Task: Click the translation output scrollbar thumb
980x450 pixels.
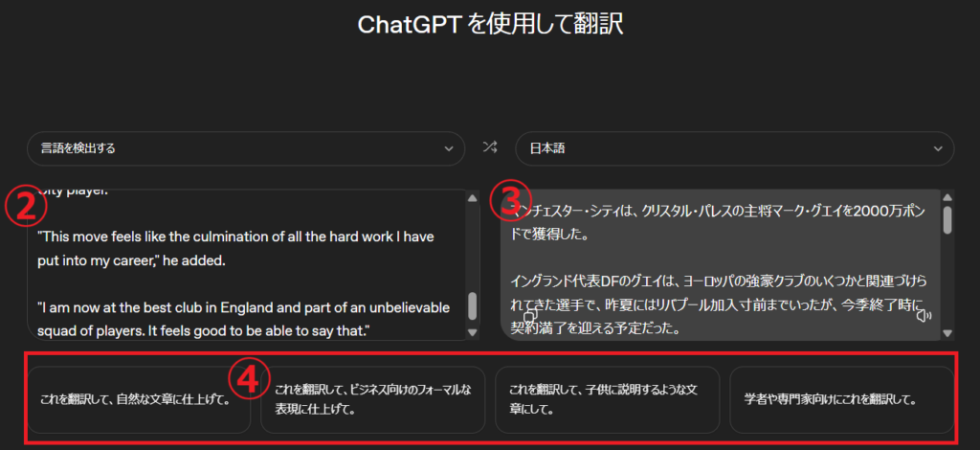Action: pyautogui.click(x=947, y=220)
